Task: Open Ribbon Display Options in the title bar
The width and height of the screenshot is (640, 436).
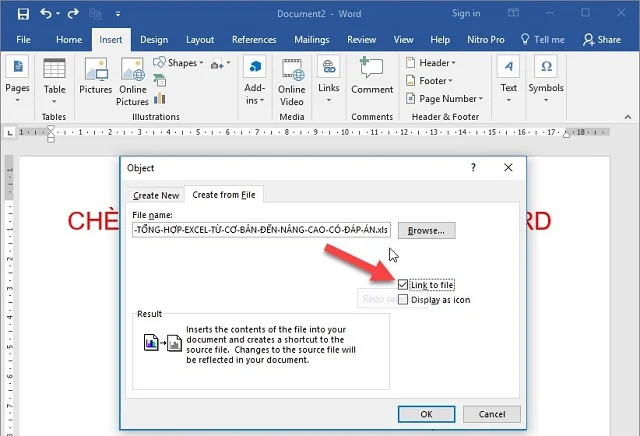Action: (x=513, y=13)
